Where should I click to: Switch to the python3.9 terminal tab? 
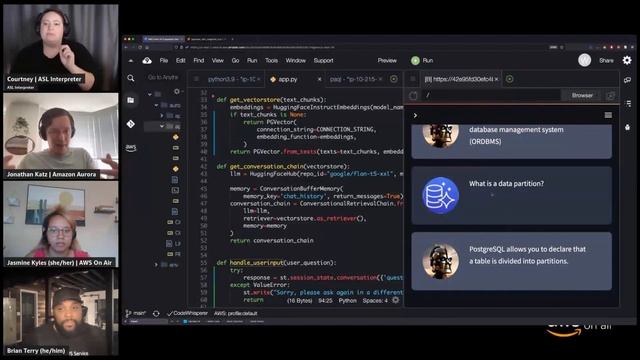231,79
